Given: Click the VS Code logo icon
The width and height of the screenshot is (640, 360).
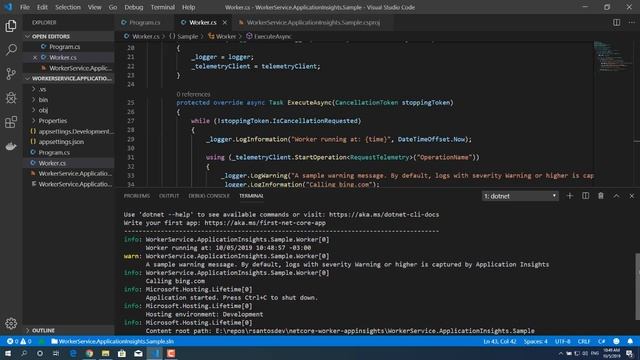Looking at the screenshot, I should 8,7.
